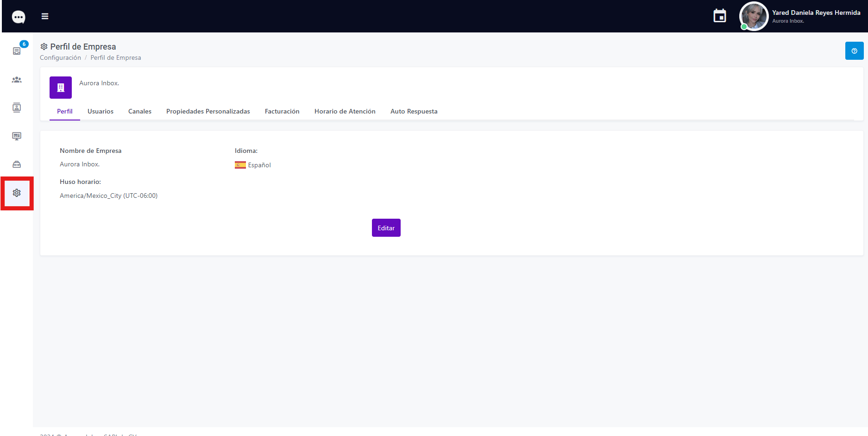Click Perfil de Empresa breadcrumb
The width and height of the screenshot is (868, 436).
(116, 57)
